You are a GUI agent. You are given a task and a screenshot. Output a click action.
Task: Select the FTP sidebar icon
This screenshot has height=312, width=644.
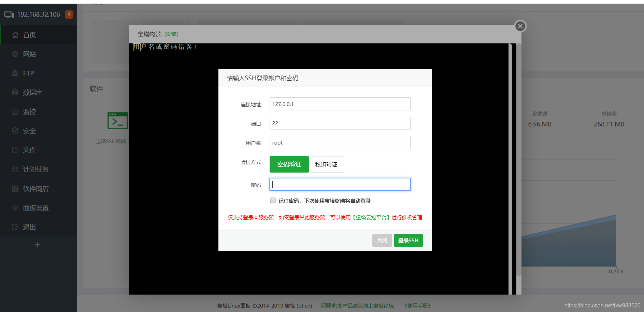(x=28, y=73)
